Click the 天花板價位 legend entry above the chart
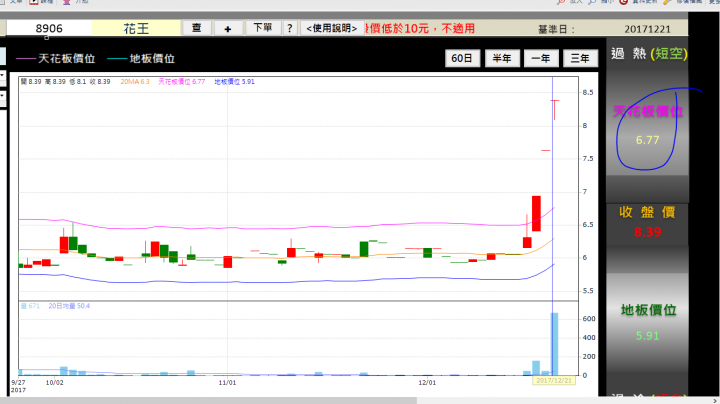Screen dimensions: 720x404 (56, 59)
